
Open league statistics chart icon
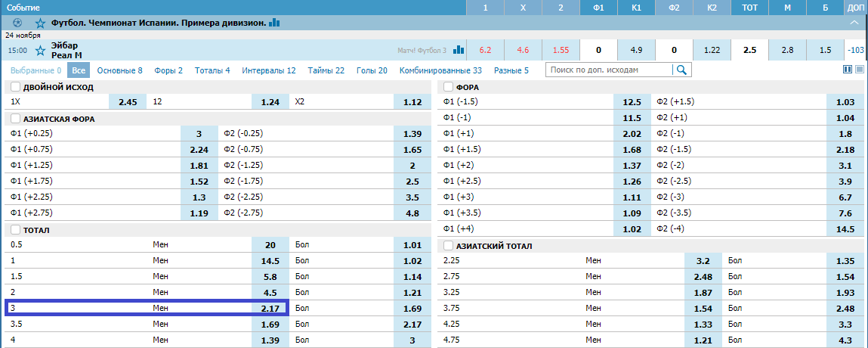coord(274,23)
